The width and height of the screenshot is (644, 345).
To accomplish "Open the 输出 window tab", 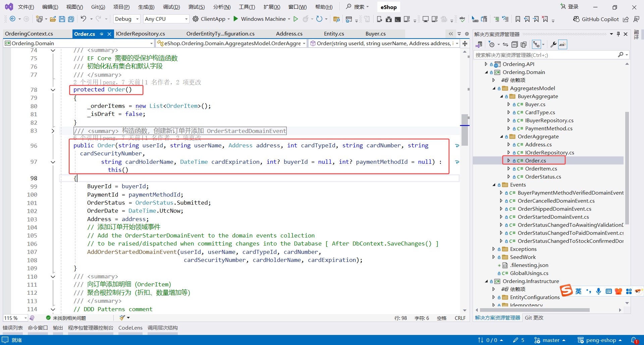I will [x=58, y=328].
